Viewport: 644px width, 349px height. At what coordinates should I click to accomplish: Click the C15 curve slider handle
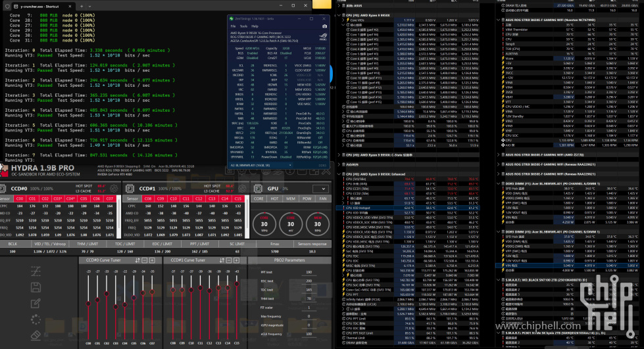pos(237,284)
